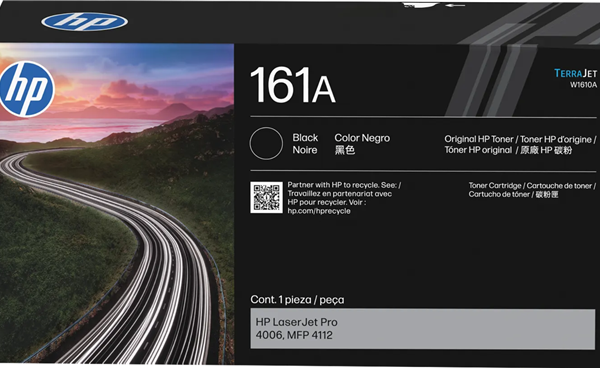Click the "4006, MFP 4112" printer models text
The image size is (600, 368).
pyautogui.click(x=294, y=335)
